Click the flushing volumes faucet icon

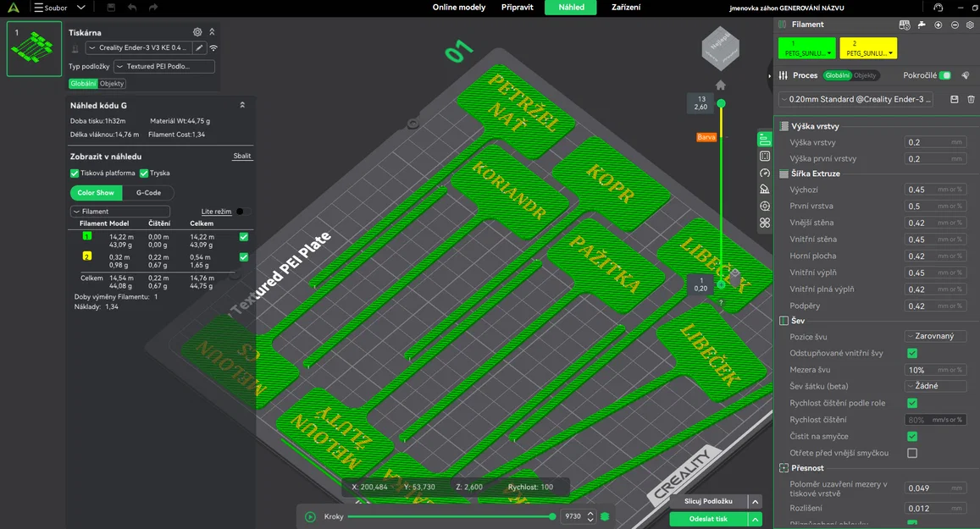click(x=922, y=25)
